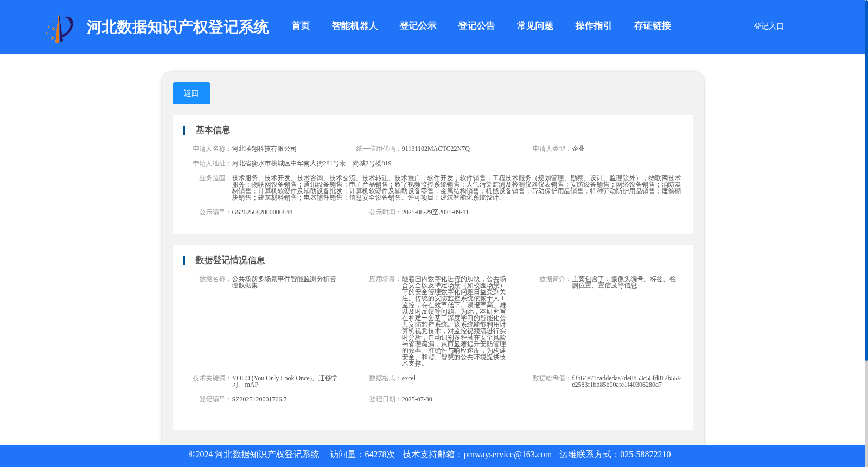Click the contact number 025-58872210

(645, 455)
